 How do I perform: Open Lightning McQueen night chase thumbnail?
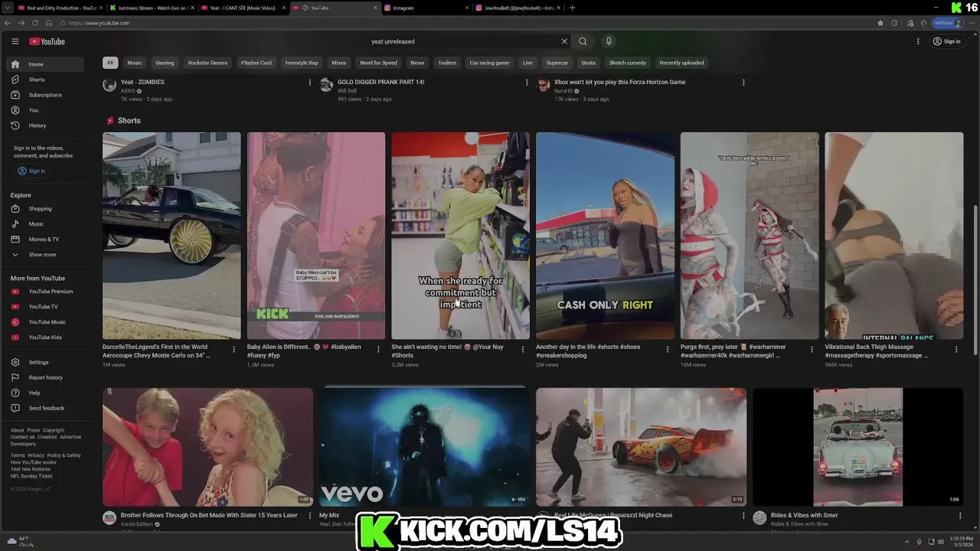click(641, 447)
